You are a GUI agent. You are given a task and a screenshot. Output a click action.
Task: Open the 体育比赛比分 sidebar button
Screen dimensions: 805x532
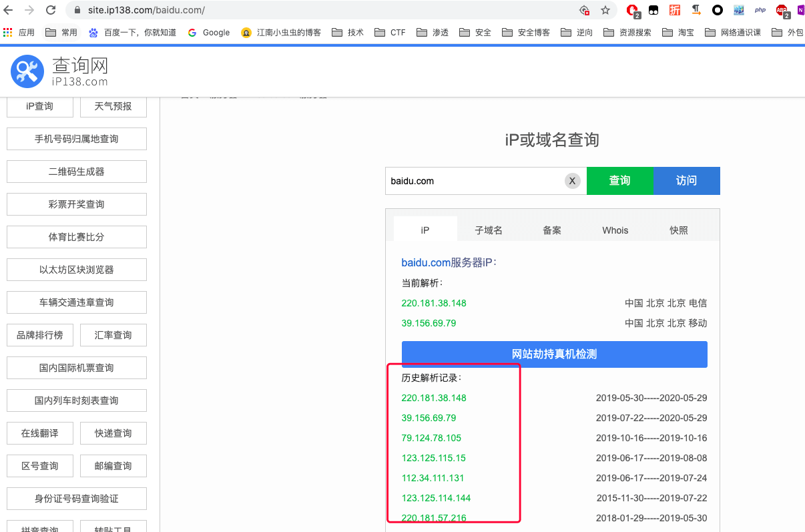77,237
